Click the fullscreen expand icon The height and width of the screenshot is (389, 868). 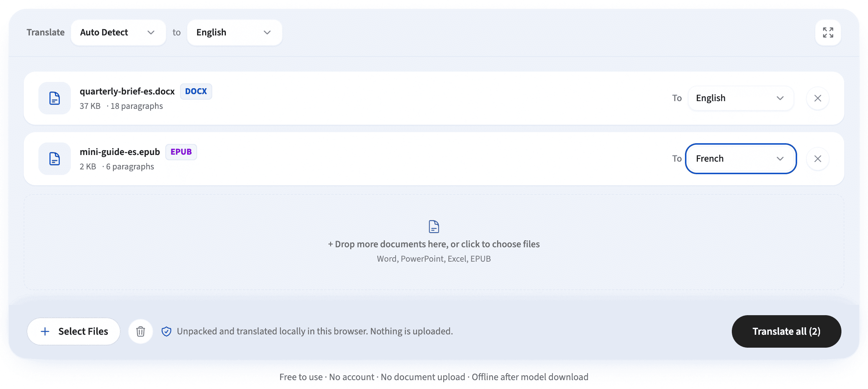click(x=828, y=32)
